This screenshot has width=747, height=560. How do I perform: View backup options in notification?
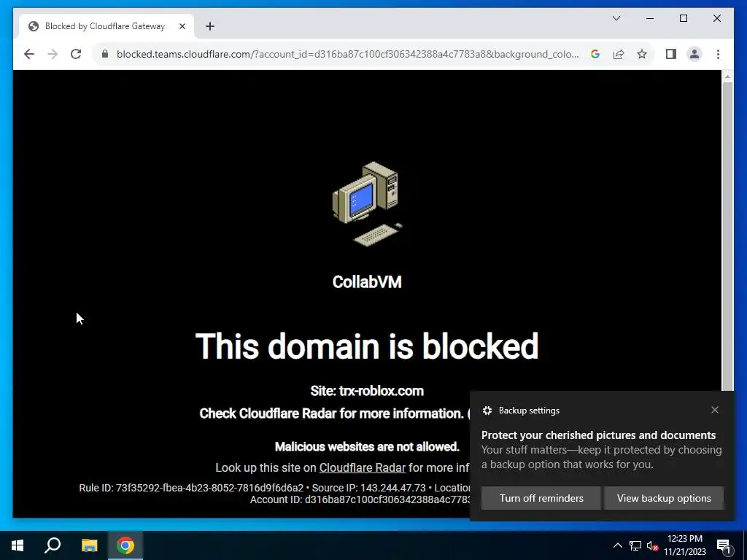tap(664, 498)
